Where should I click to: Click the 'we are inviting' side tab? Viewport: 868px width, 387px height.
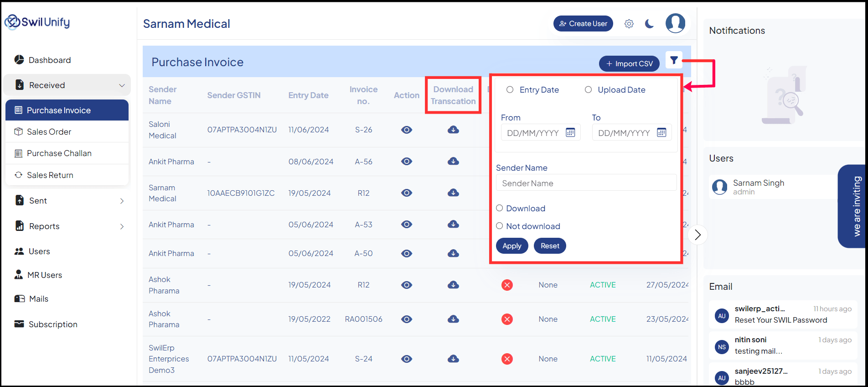coord(852,206)
